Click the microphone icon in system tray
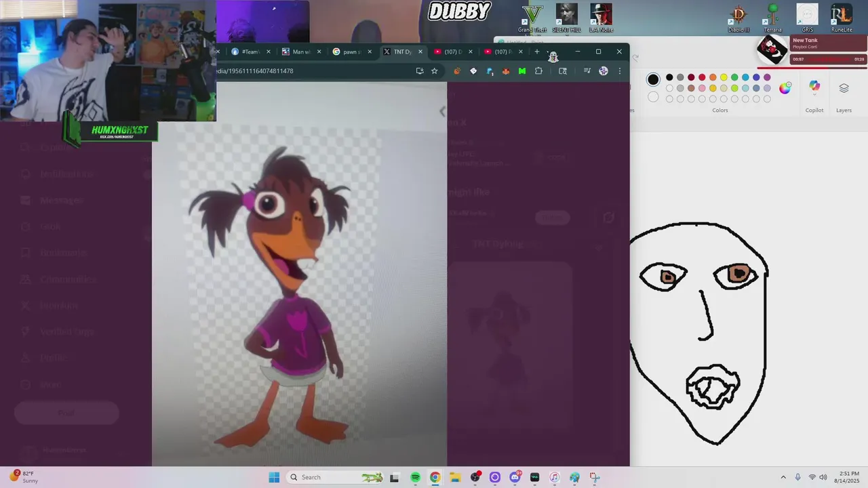 click(797, 477)
